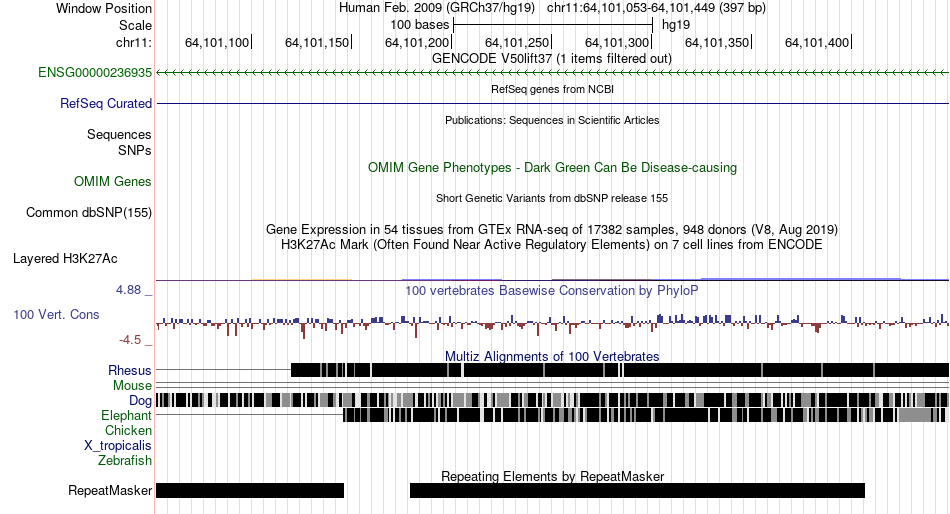
Task: Click the 64,101,300 ruler position
Action: 617,42
